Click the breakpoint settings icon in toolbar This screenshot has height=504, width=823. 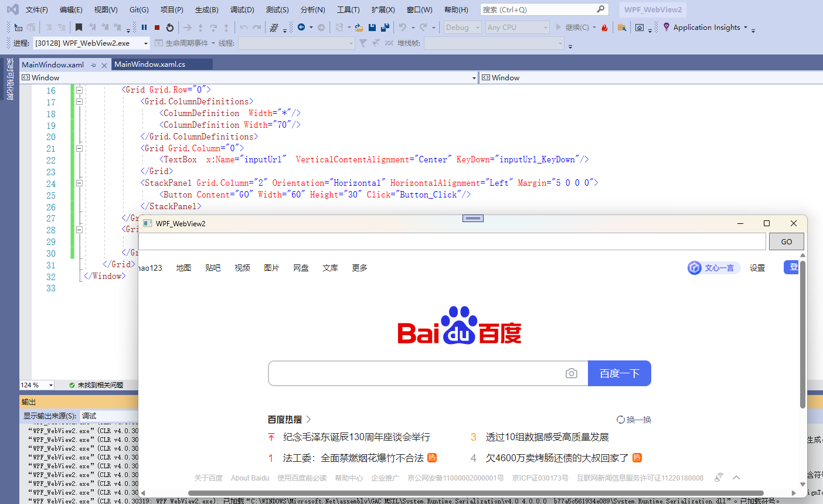pyautogui.click(x=274, y=28)
